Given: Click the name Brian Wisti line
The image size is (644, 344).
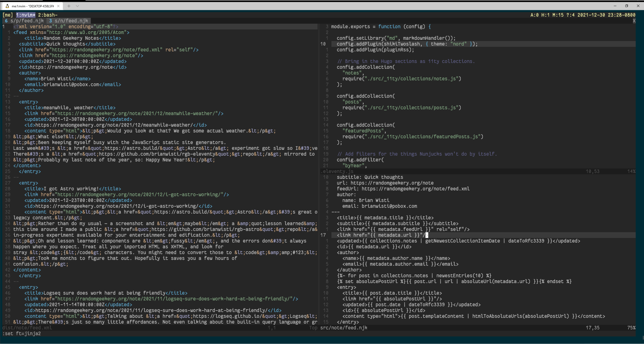Looking at the screenshot, I should click(57, 78).
